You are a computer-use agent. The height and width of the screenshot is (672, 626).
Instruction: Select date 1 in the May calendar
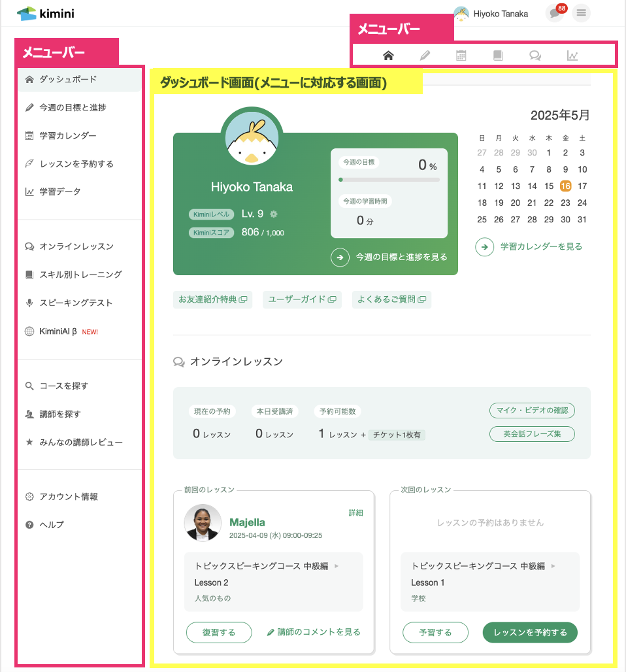click(x=548, y=152)
